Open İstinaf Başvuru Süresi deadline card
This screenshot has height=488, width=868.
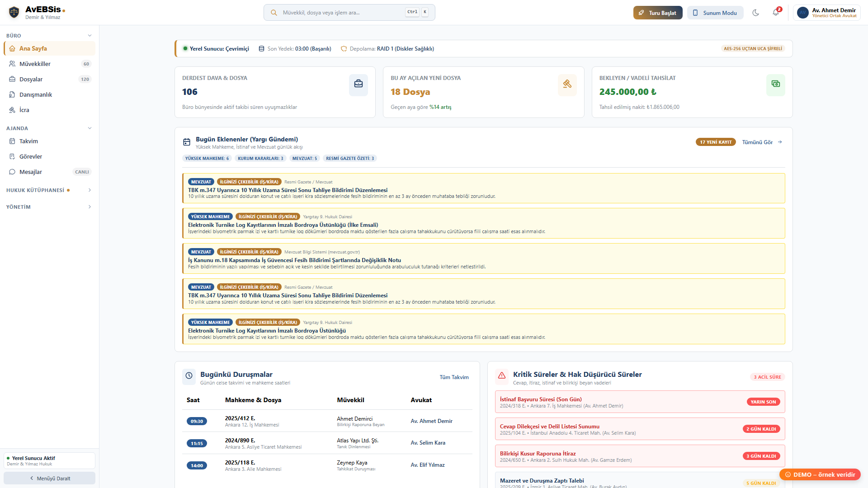click(640, 402)
